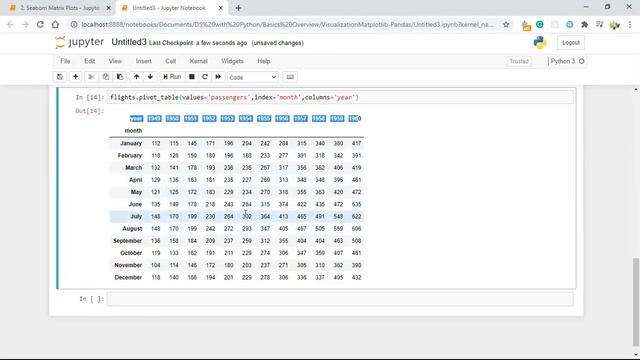Click the September row label
The height and width of the screenshot is (360, 640).
(x=127, y=241)
